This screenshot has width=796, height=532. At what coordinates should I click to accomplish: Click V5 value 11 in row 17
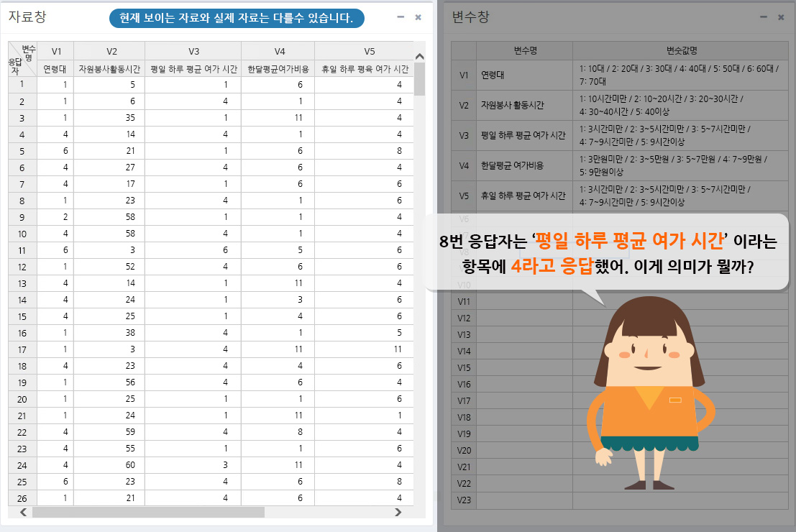pos(365,349)
